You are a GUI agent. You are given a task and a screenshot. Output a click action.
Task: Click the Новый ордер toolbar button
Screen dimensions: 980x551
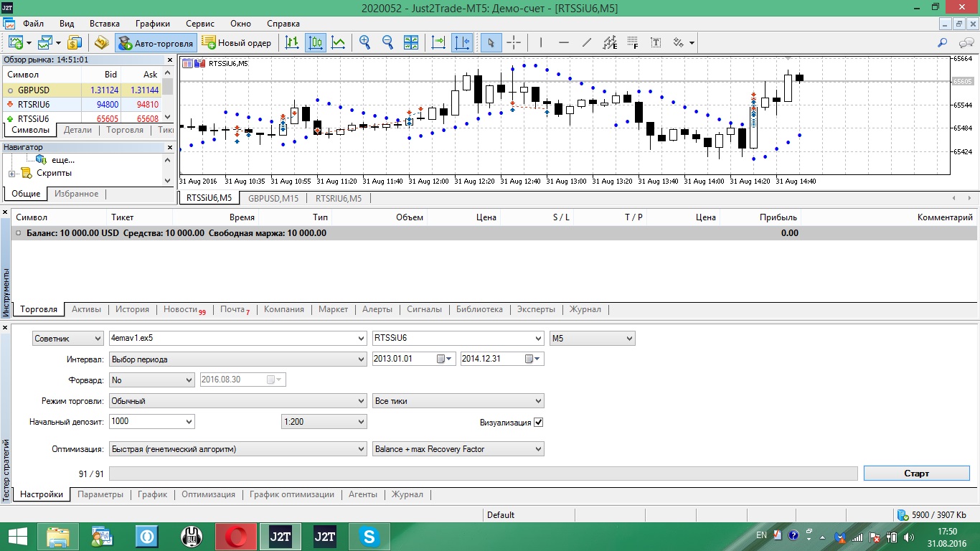tap(237, 43)
